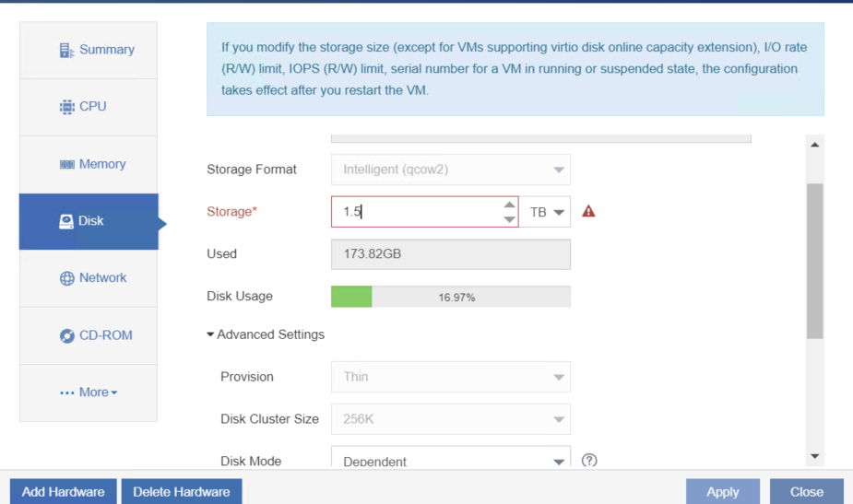The image size is (853, 504).
Task: Click the Disk Usage progress bar
Action: pos(450,297)
